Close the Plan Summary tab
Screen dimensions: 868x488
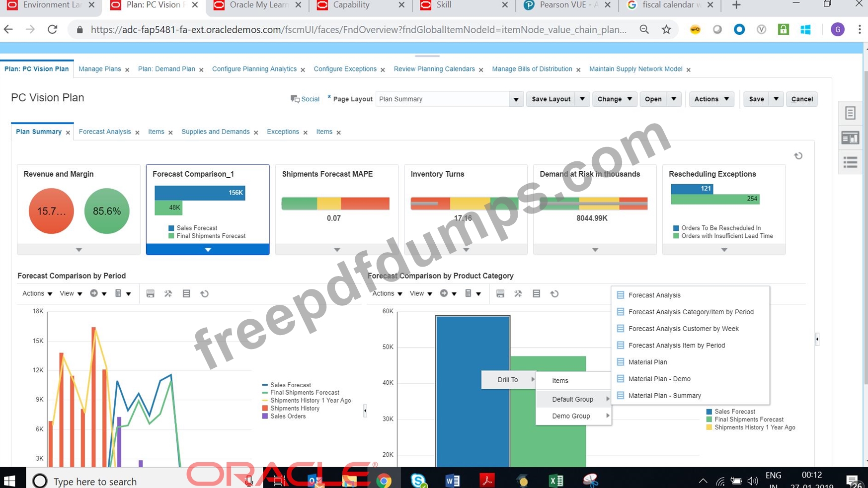[68, 133]
